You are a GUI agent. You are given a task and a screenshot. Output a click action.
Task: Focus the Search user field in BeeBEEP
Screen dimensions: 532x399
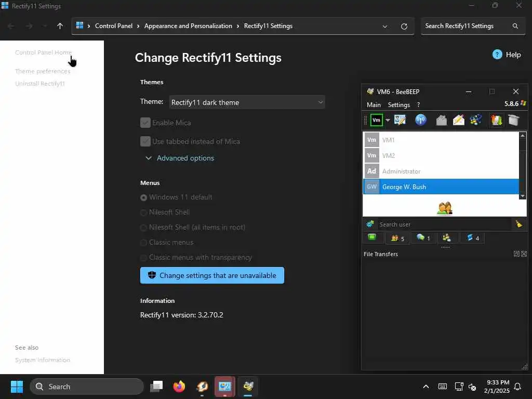pos(444,224)
